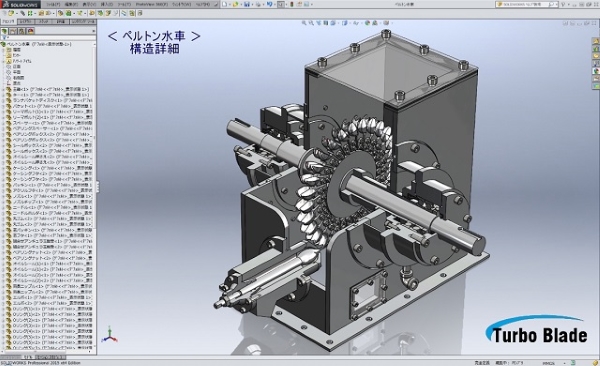
Task: Click the Print icon in the top toolbar
Action: 258,4
